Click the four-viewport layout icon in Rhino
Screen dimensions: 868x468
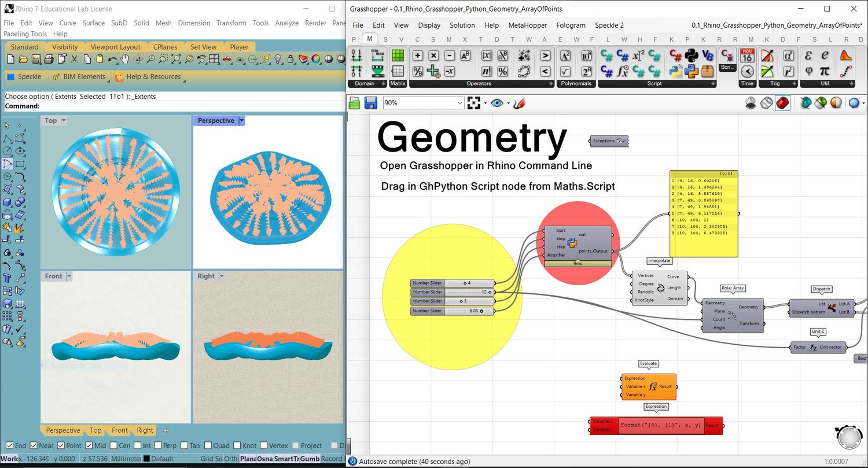pos(214,59)
